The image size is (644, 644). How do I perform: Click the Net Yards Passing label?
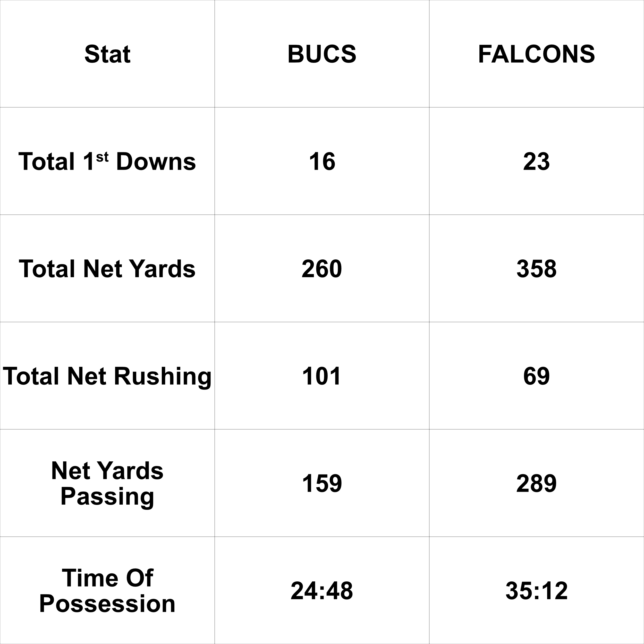[x=107, y=483]
